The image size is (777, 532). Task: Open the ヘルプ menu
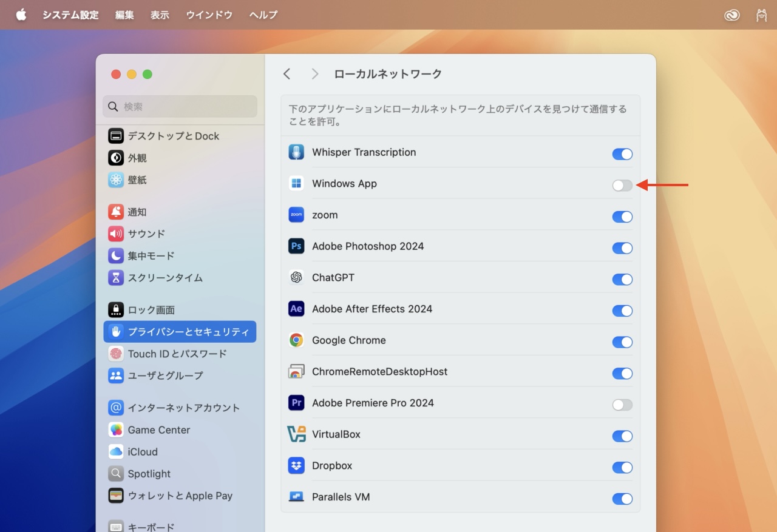coord(263,15)
